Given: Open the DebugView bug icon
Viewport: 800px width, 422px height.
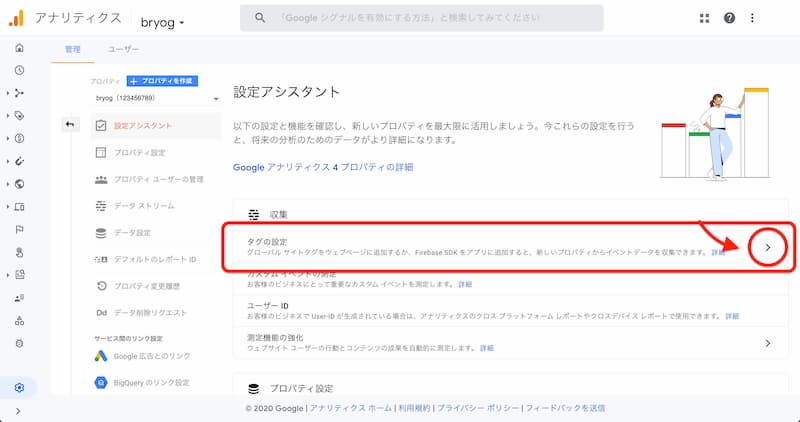Looking at the screenshot, I should pyautogui.click(x=19, y=343).
